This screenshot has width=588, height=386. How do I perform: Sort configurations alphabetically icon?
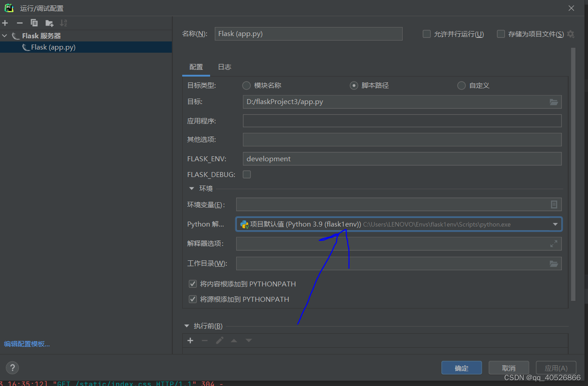[63, 23]
